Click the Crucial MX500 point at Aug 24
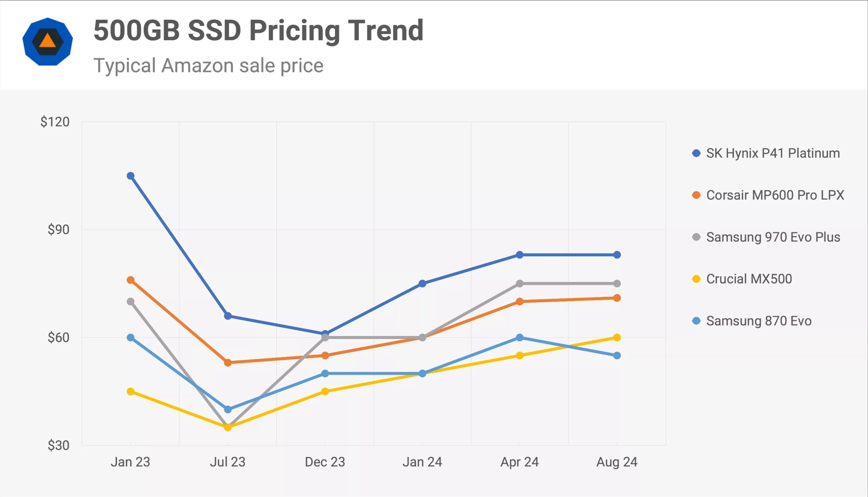Image resolution: width=868 pixels, height=497 pixels. 617,338
